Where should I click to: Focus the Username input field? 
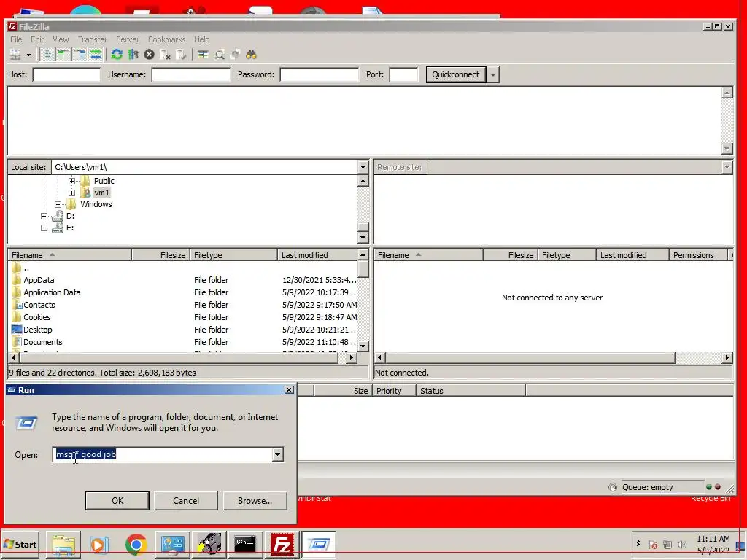pos(191,75)
